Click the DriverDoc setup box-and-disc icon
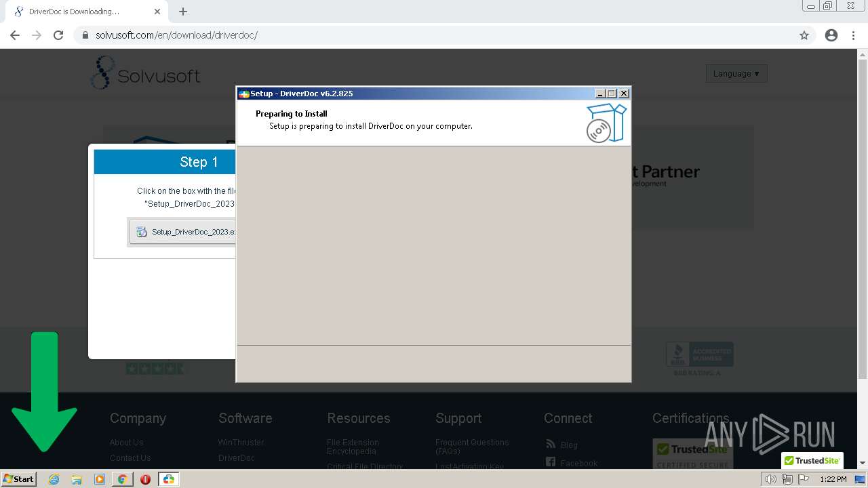Viewport: 868px width, 488px height. pos(606,123)
